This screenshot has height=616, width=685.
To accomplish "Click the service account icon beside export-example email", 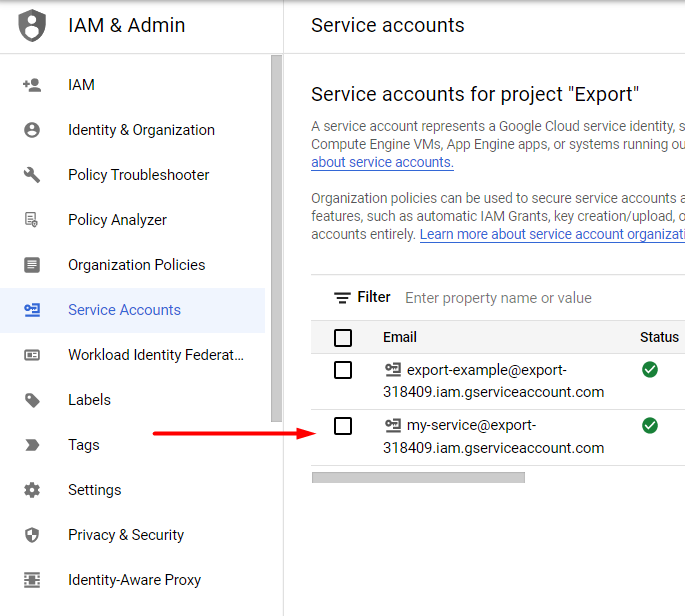I will pos(393,370).
